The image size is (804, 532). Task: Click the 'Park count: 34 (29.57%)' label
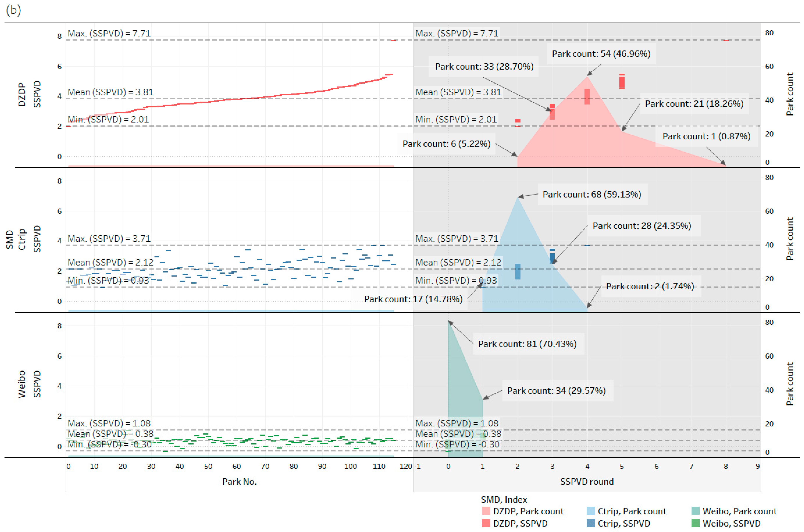tap(556, 391)
